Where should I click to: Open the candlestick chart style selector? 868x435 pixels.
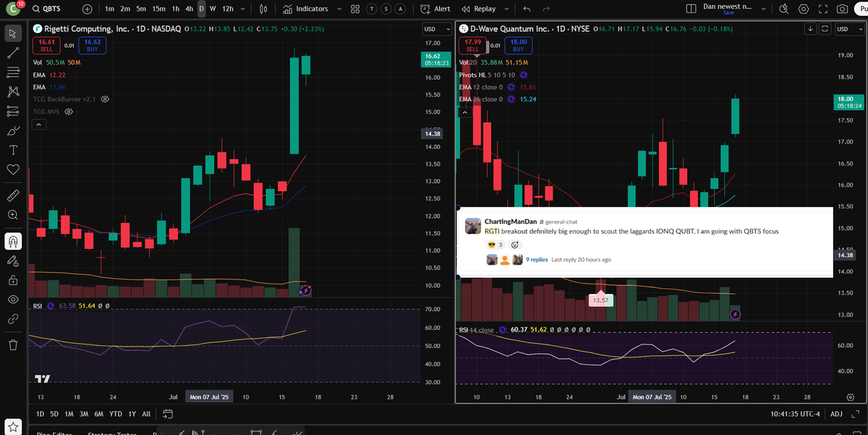(264, 9)
